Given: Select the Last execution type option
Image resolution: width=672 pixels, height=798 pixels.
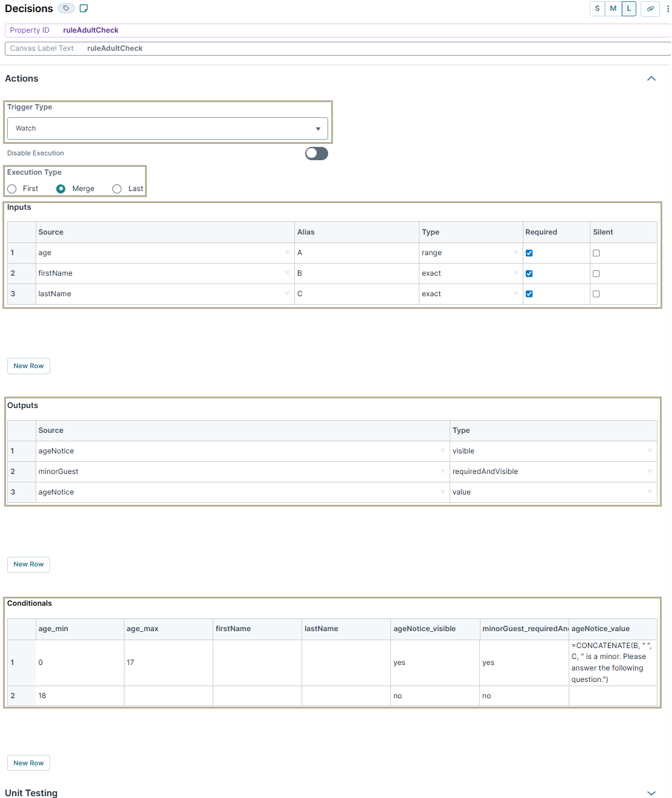Looking at the screenshot, I should point(117,189).
